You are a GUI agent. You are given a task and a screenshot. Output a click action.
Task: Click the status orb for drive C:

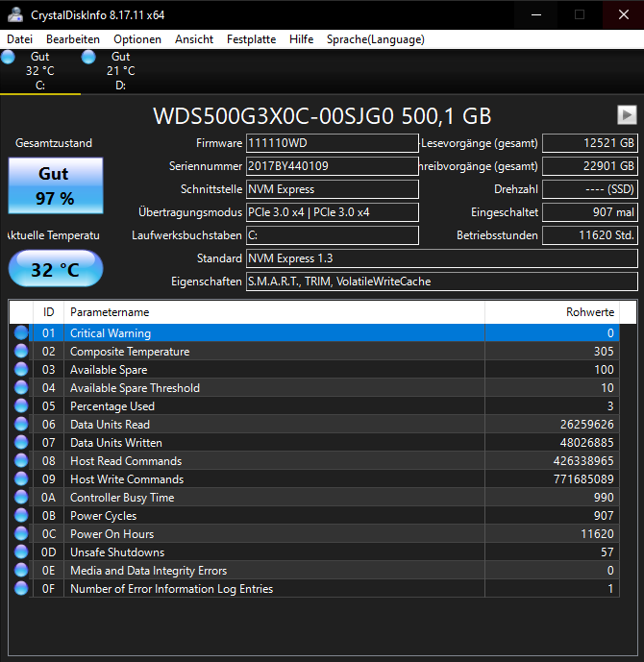point(8,57)
